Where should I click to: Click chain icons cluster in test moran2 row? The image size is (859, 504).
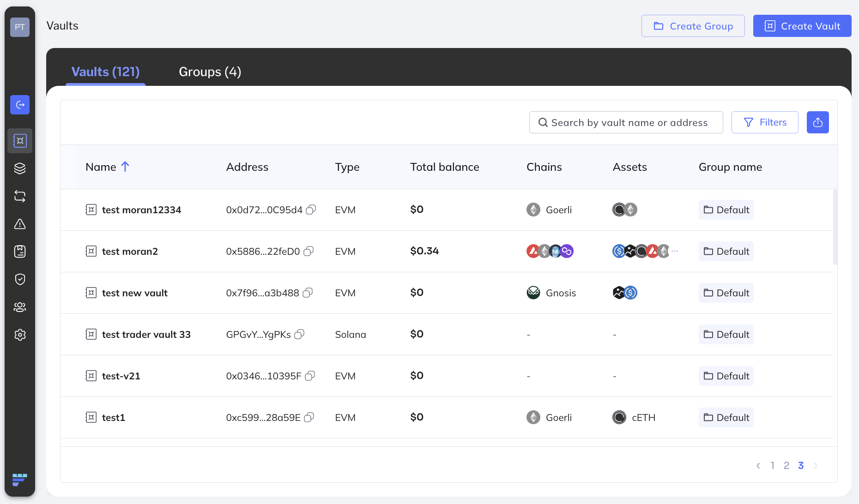pyautogui.click(x=550, y=251)
